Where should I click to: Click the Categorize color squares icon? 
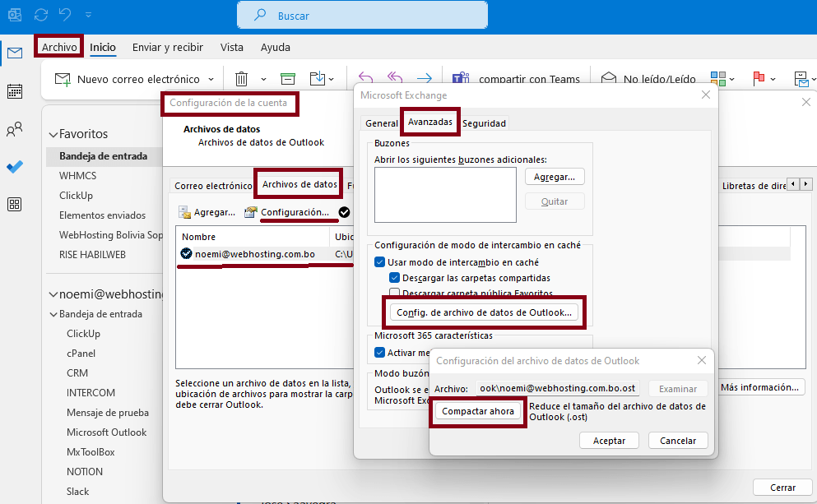[718, 79]
